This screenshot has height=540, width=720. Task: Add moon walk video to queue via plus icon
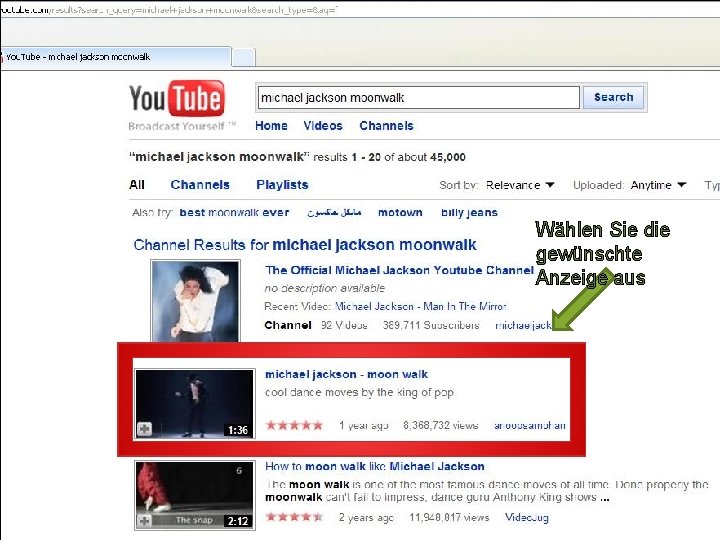tap(145, 429)
